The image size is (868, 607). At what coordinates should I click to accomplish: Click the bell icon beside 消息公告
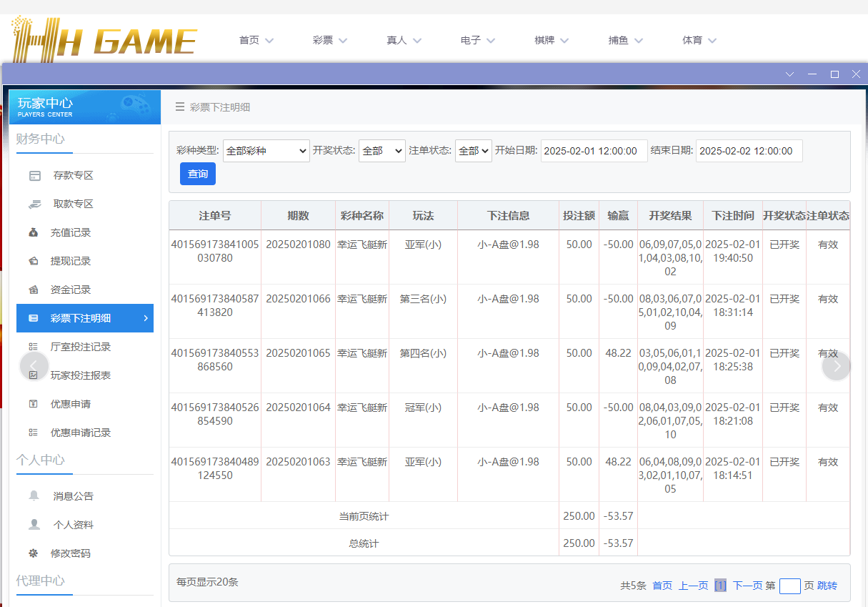coord(34,496)
